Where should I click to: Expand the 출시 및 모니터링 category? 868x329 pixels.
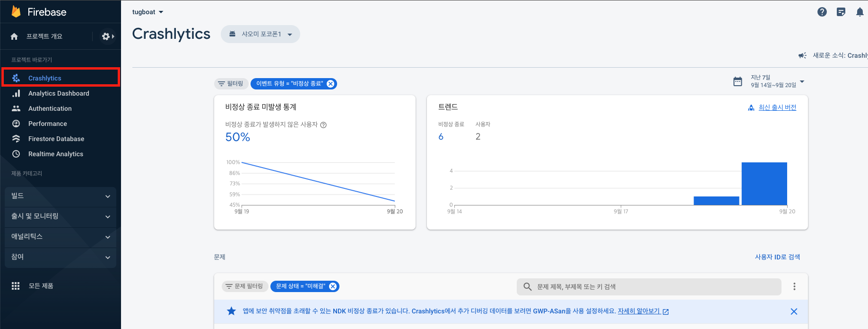[61, 216]
